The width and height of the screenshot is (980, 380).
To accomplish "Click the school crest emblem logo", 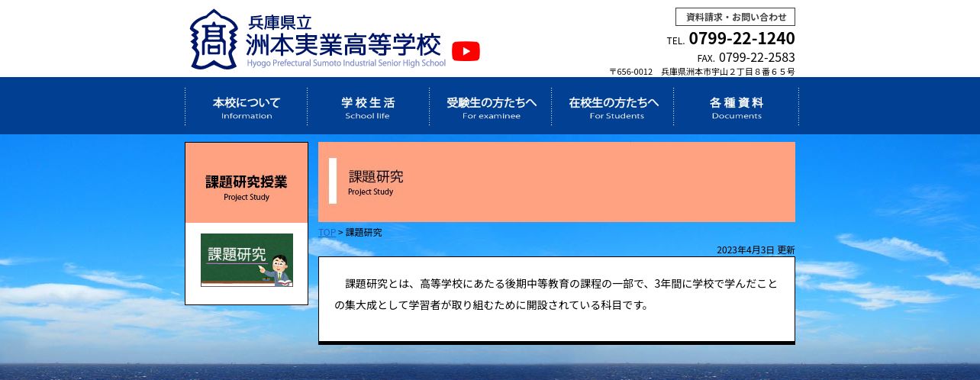I will (214, 39).
